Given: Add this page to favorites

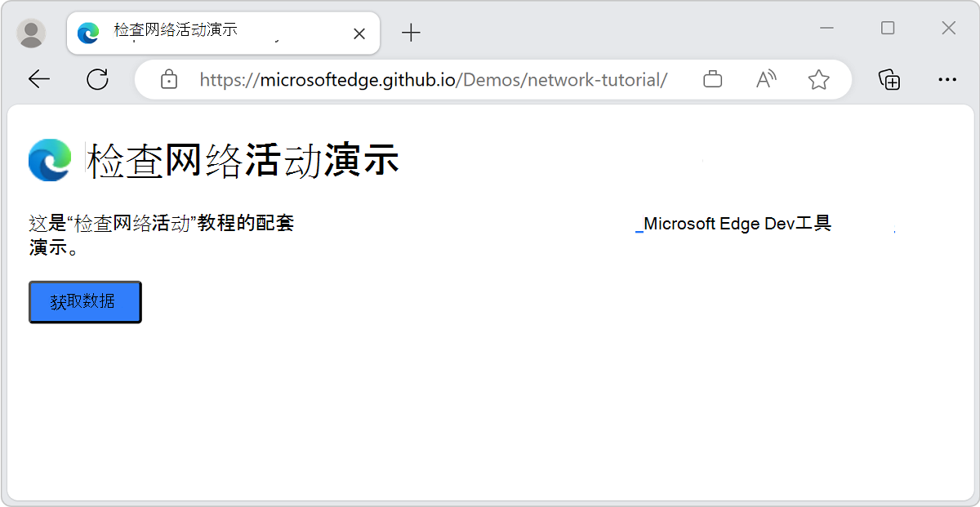Looking at the screenshot, I should (x=818, y=79).
